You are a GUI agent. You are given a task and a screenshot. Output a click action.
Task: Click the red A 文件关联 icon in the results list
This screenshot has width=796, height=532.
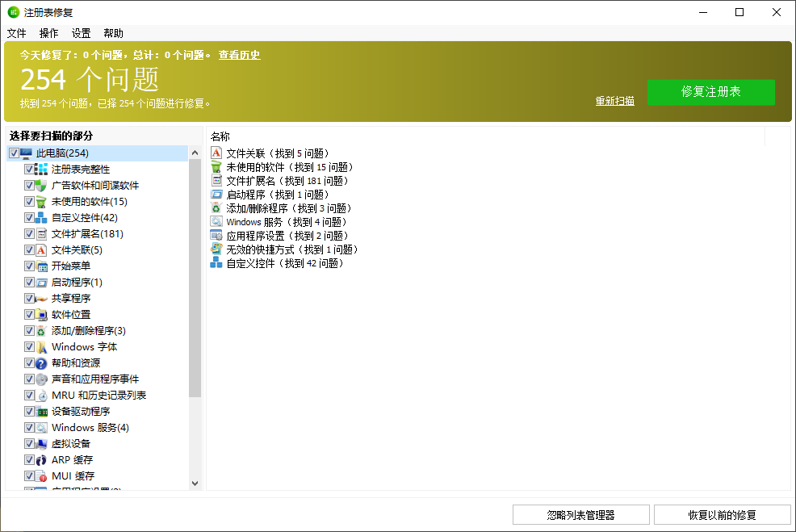[x=216, y=153]
